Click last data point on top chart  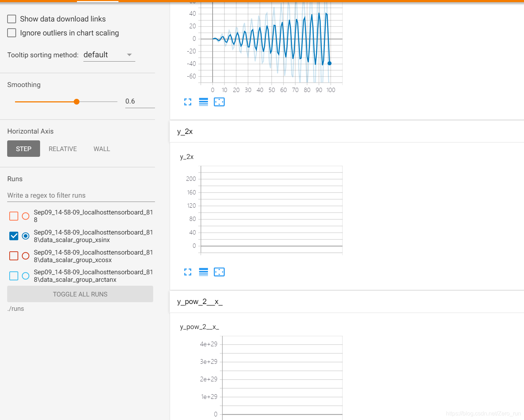(x=330, y=63)
